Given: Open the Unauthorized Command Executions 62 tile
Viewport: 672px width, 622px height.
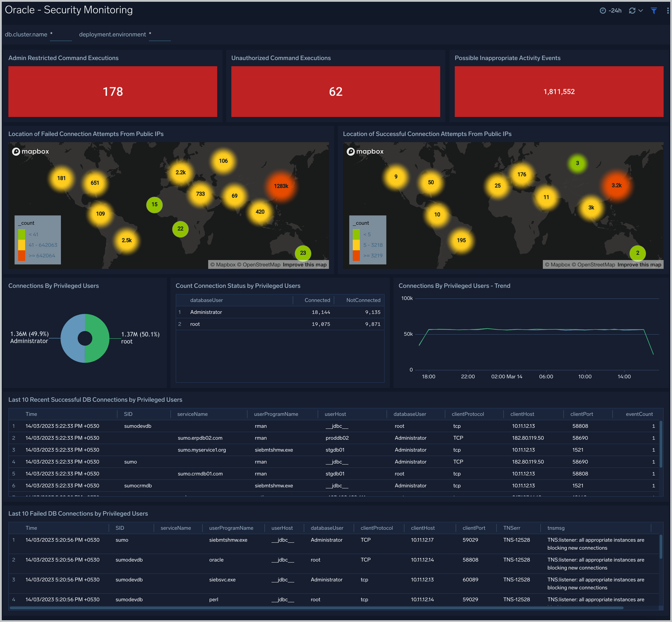Looking at the screenshot, I should 336,92.
